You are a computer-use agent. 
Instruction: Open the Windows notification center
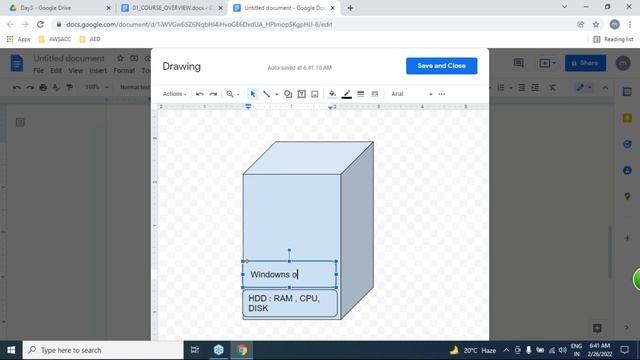click(x=624, y=350)
